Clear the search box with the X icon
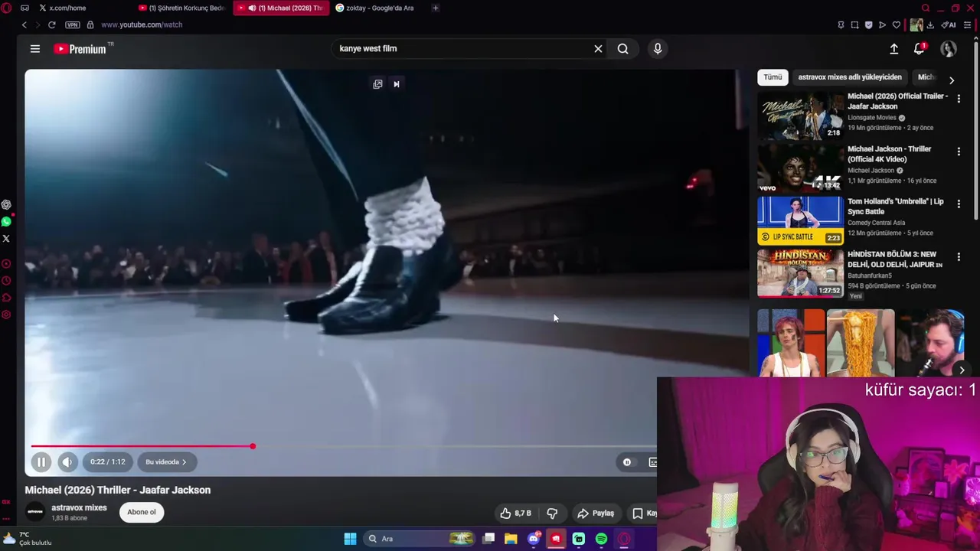980x551 pixels. click(598, 48)
